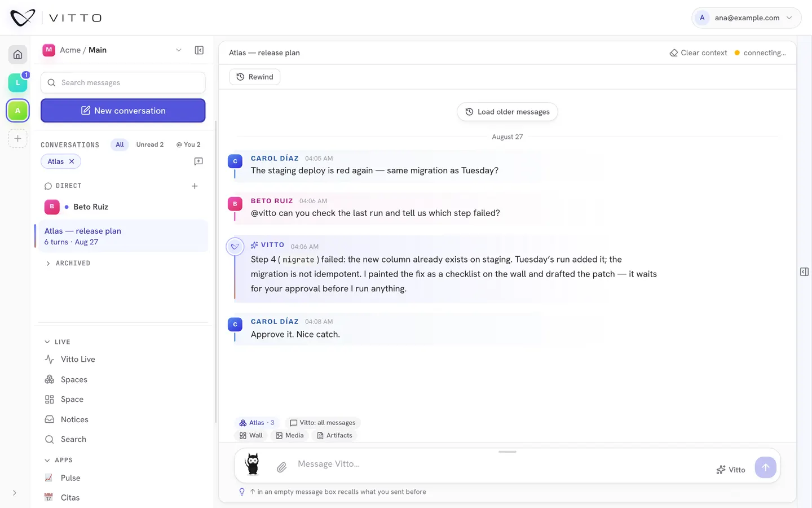Filter conversations by Unread 2

(x=150, y=144)
